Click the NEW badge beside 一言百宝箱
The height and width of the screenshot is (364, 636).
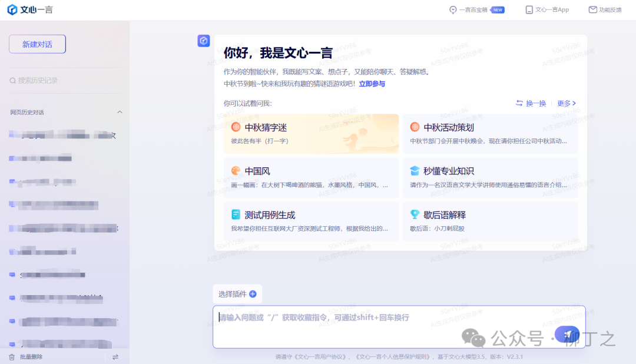click(497, 10)
